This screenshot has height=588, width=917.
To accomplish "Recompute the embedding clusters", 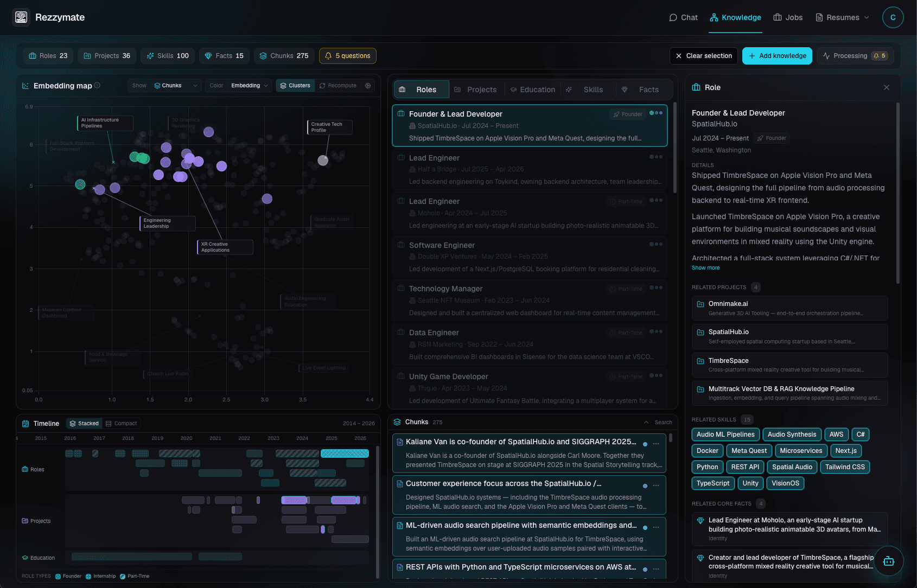I will (x=338, y=86).
